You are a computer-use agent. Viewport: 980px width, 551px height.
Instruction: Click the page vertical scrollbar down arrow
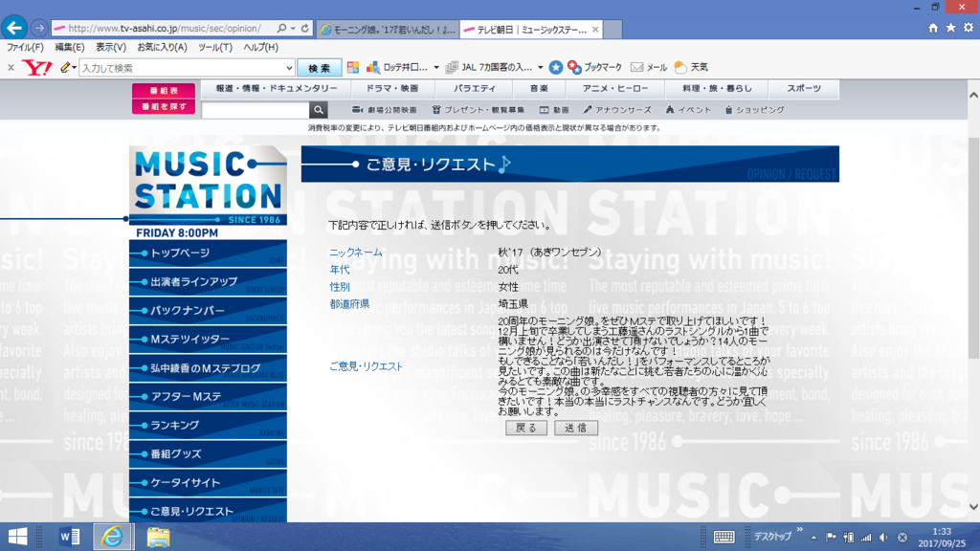coord(973,506)
